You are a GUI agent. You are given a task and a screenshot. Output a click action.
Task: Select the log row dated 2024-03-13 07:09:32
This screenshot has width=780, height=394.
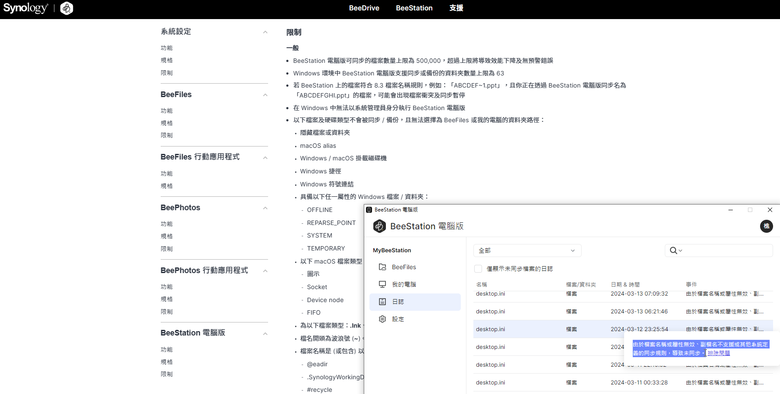coord(623,294)
